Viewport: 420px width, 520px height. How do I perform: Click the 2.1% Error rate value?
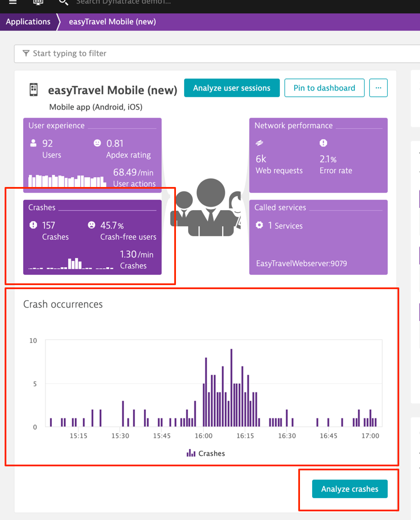[x=328, y=159]
